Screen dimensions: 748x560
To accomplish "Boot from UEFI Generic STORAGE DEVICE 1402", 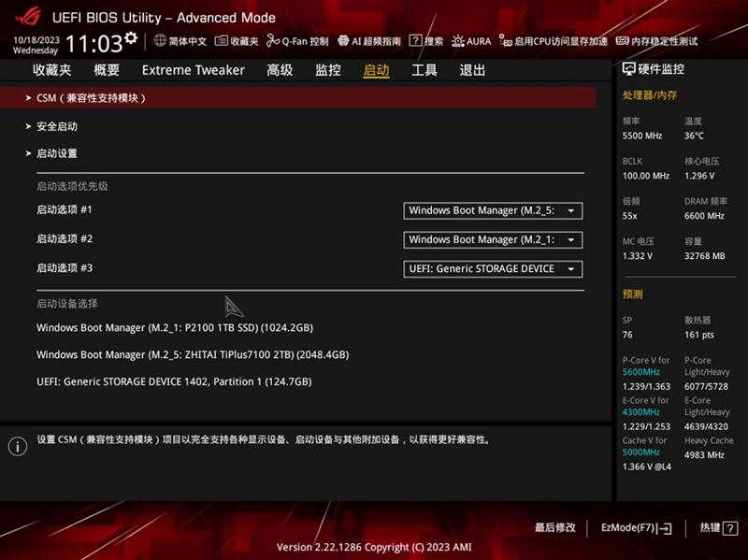I will (174, 382).
